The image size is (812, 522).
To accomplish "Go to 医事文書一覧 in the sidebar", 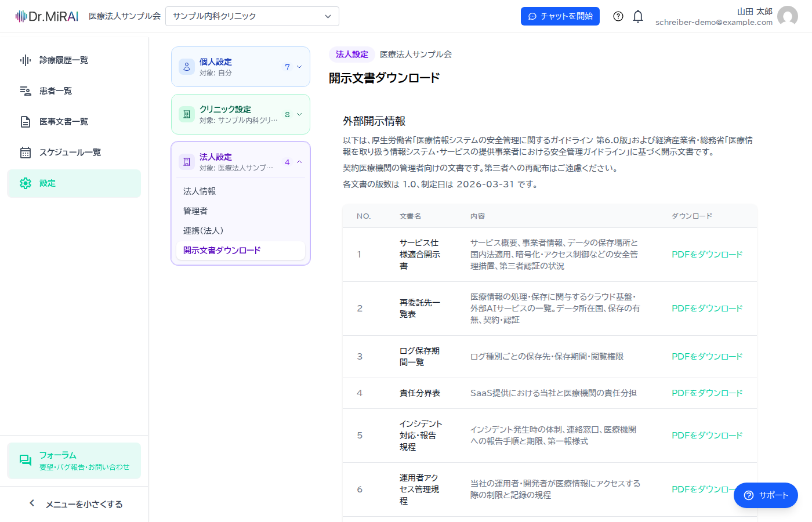I will (74, 122).
